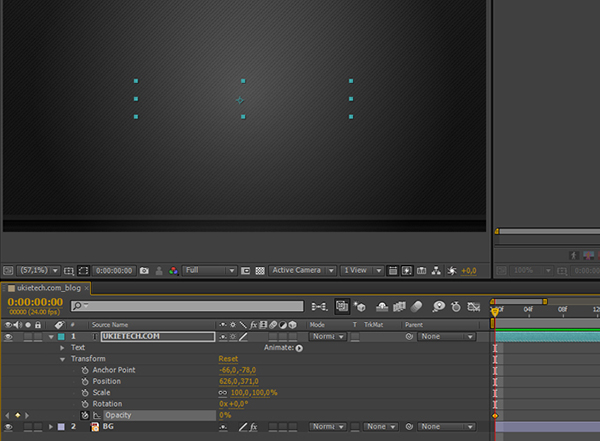Open the Animate text menu button

[x=299, y=348]
